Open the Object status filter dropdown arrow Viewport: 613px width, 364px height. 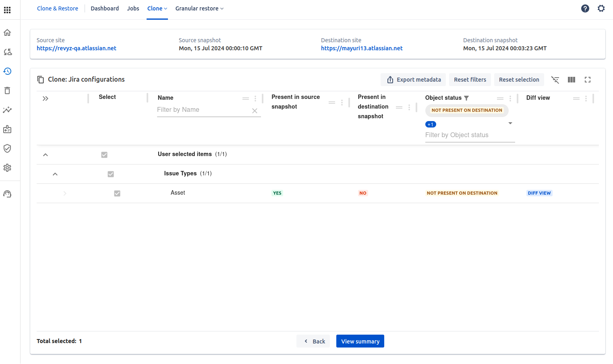tap(510, 123)
